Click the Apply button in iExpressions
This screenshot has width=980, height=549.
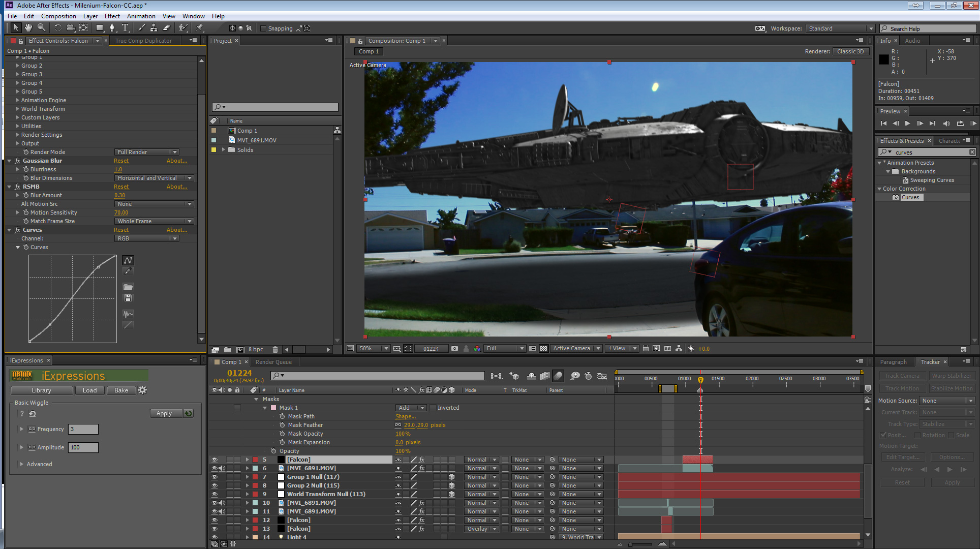tap(164, 413)
